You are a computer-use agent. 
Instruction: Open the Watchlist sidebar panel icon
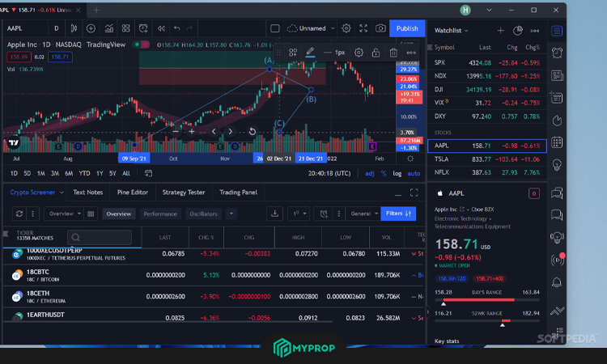pos(557,31)
